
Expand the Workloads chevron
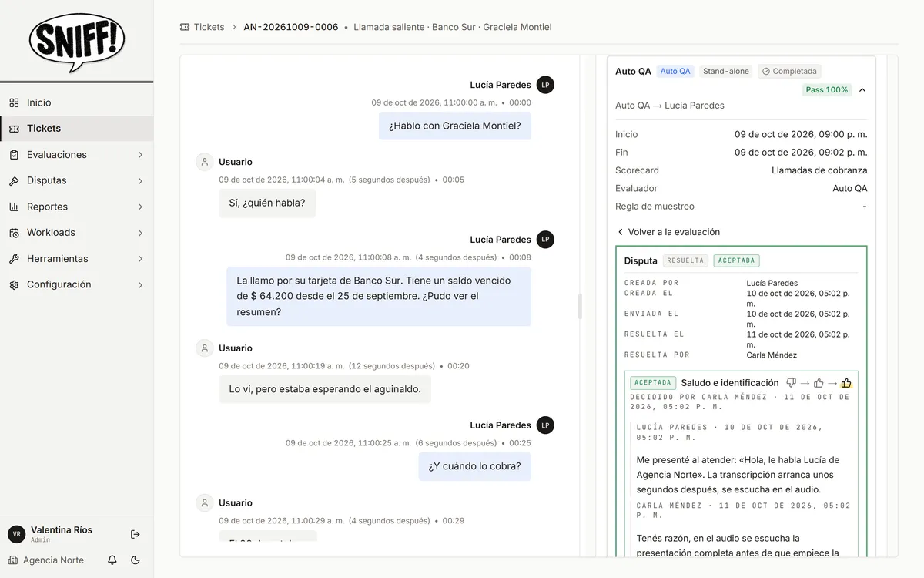tap(140, 233)
